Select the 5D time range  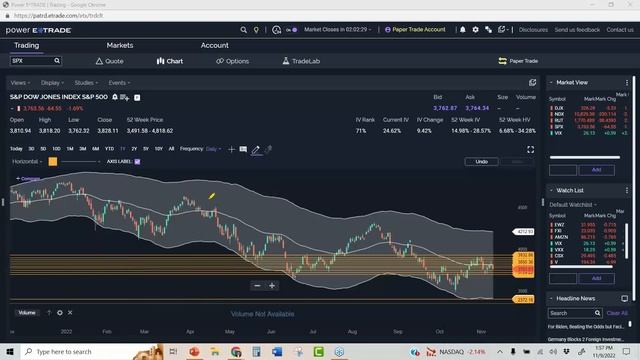43,149
